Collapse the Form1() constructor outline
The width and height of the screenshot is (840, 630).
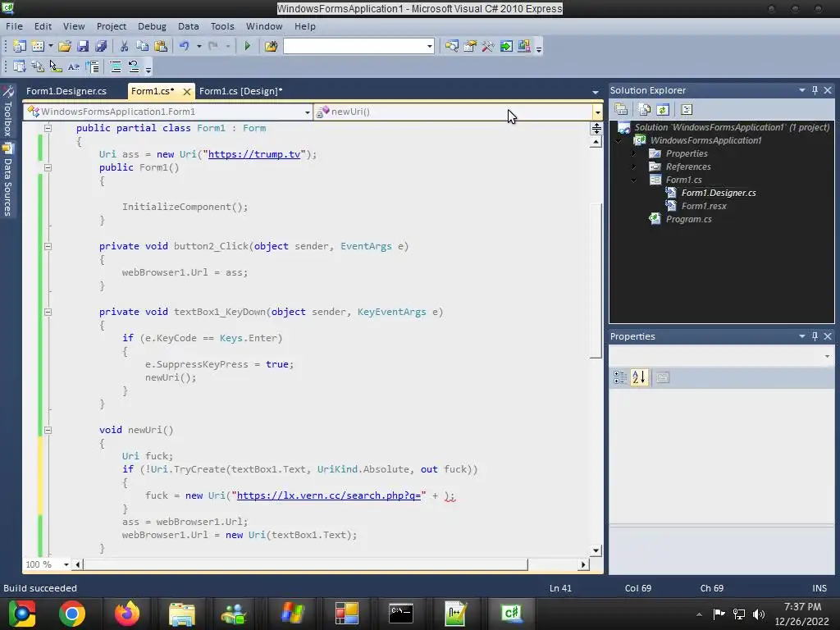pos(48,167)
